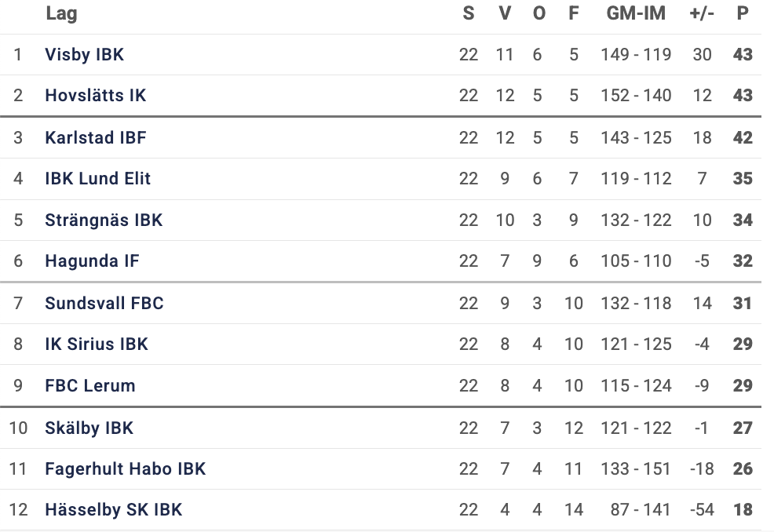
Task: Open Skälby IBK team page
Action: click(x=89, y=428)
